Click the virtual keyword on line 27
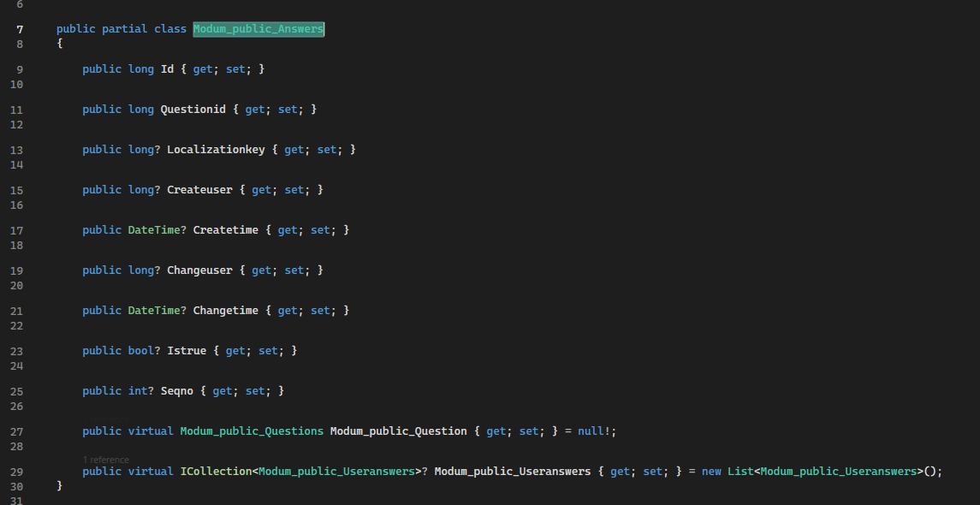980x505 pixels. click(150, 431)
